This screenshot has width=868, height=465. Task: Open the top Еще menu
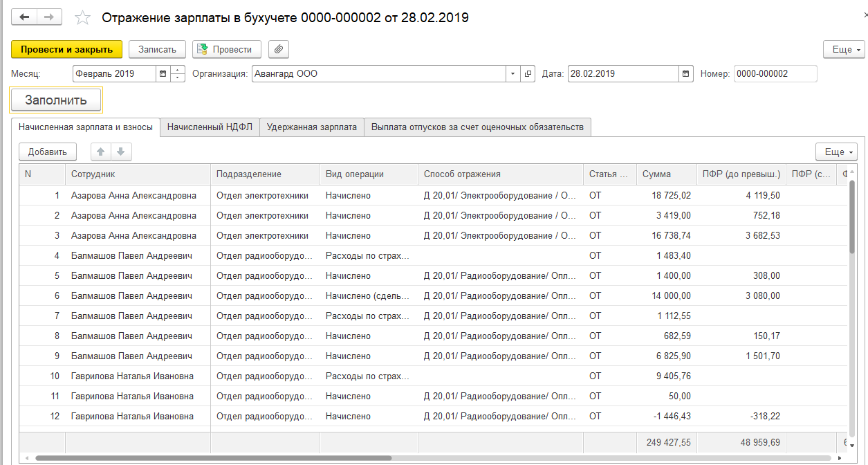pos(844,50)
